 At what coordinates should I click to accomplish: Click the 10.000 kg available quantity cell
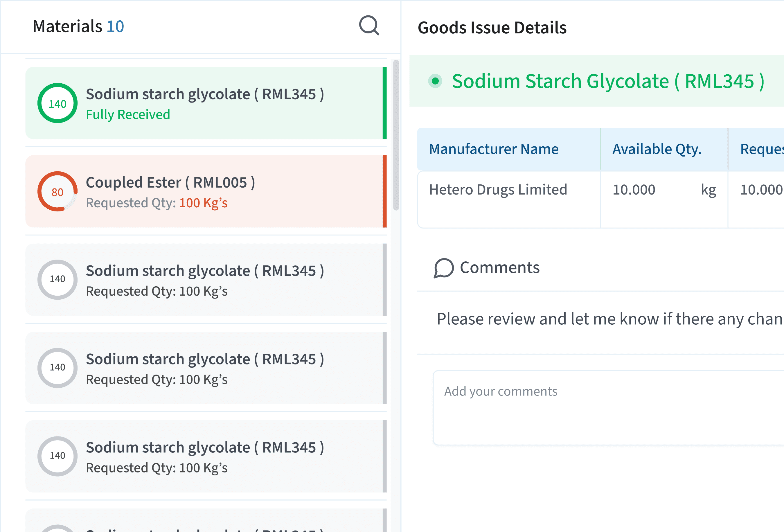pyautogui.click(x=663, y=190)
